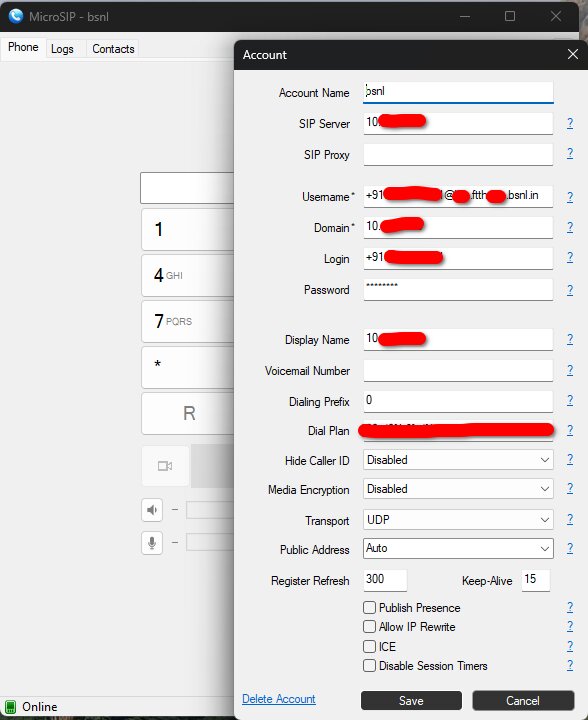Maximize the MicroSIP window
This screenshot has width=588, height=720.
(510, 16)
